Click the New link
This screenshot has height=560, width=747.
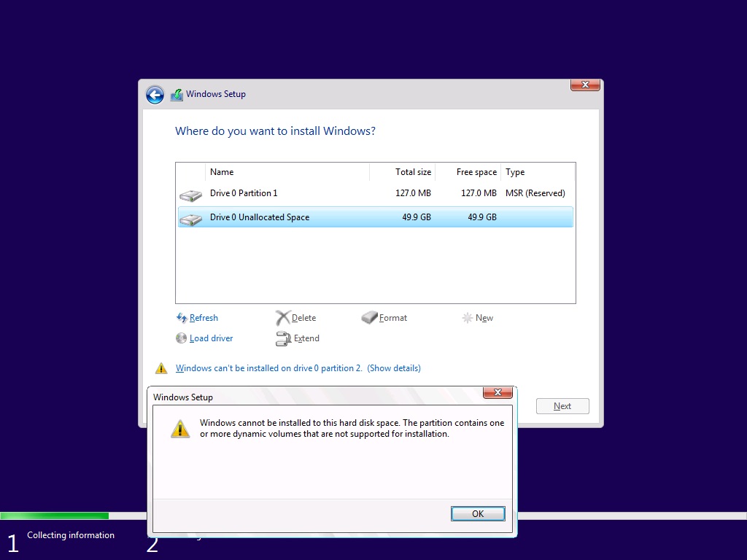484,318
